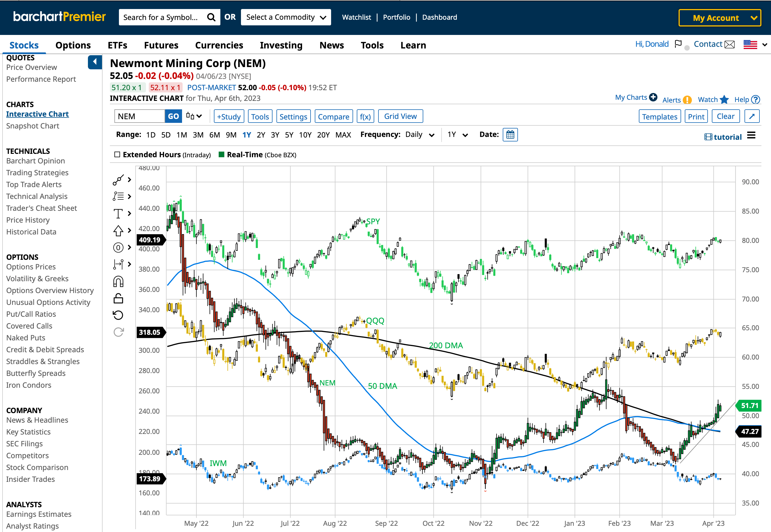Select the text annotation tool
This screenshot has width=771, height=532.
click(118, 213)
